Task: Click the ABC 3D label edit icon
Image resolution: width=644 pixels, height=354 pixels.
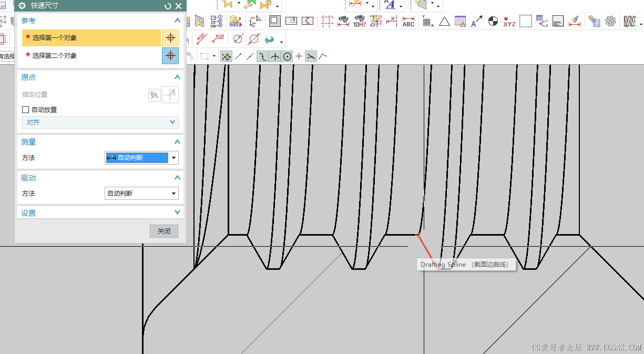Action: [x=235, y=21]
